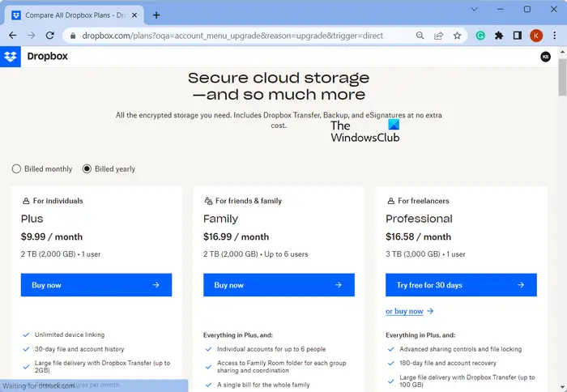Click the Up to 6 users storage line
This screenshot has width=567, height=392.
click(256, 254)
